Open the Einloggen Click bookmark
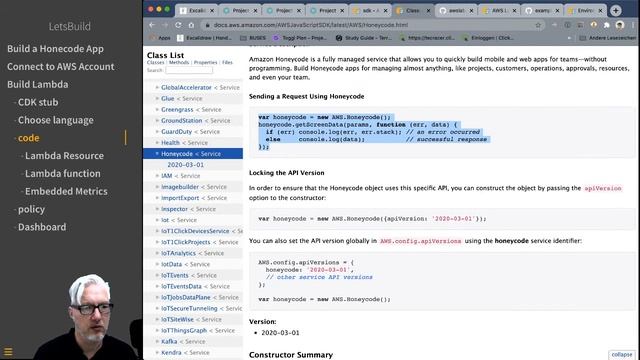Screen dimensions: 640x360 [488, 38]
